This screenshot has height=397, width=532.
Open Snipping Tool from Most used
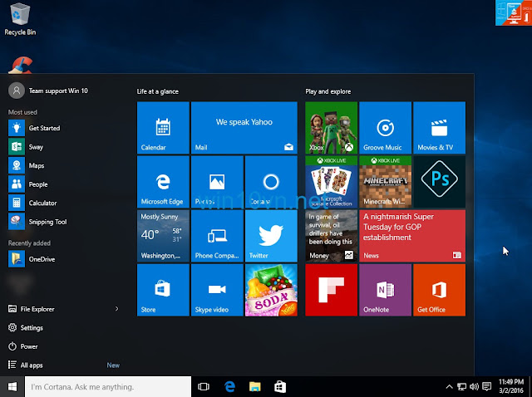pyautogui.click(x=65, y=222)
